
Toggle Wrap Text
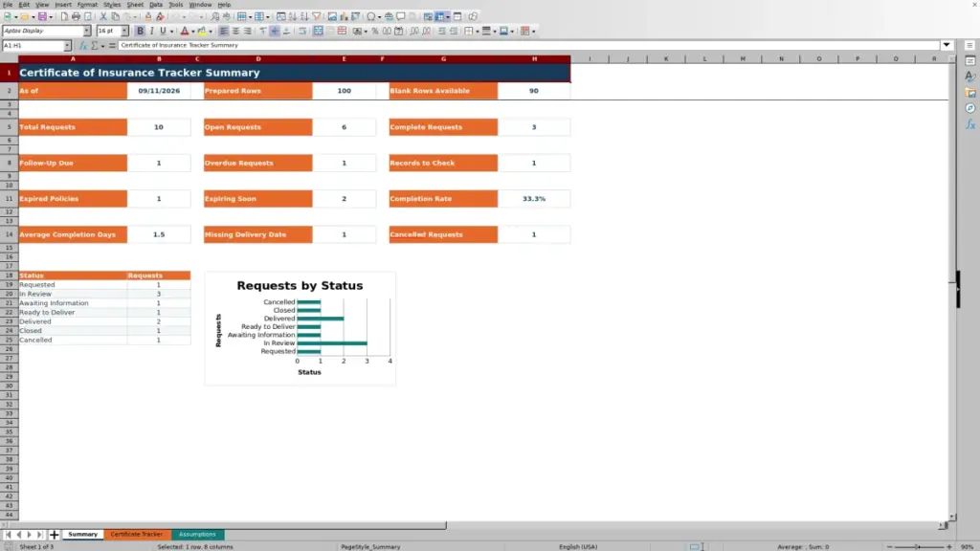[302, 31]
